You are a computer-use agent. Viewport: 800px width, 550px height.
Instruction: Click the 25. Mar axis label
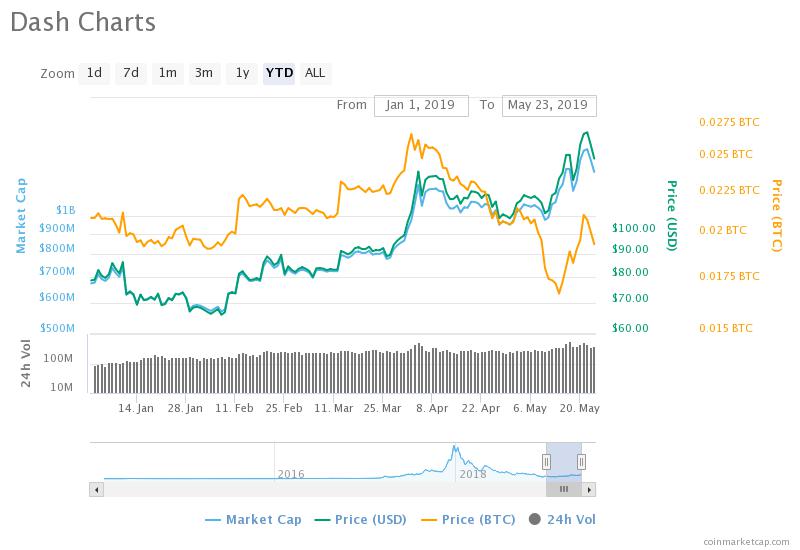(382, 408)
